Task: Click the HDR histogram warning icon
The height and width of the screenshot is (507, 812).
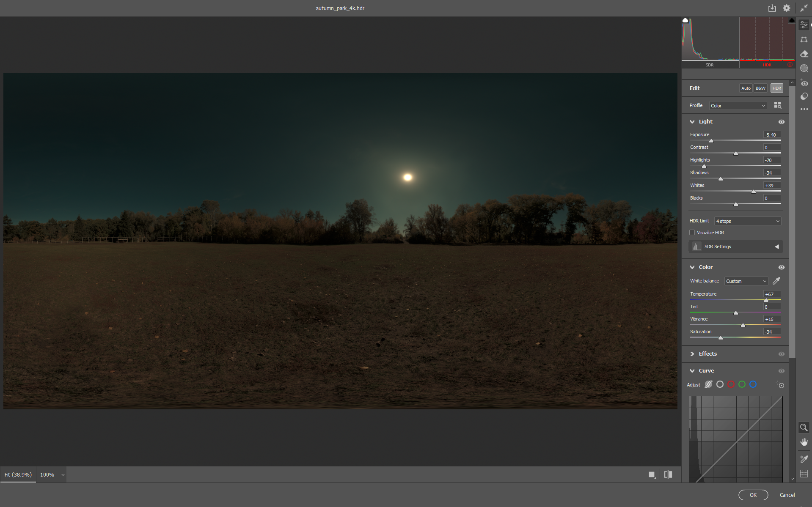Action: tap(790, 65)
